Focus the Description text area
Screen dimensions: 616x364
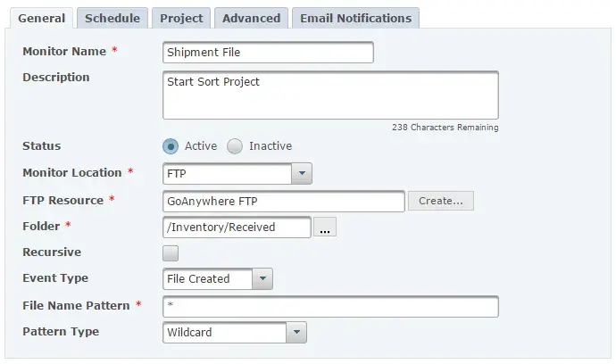330,95
